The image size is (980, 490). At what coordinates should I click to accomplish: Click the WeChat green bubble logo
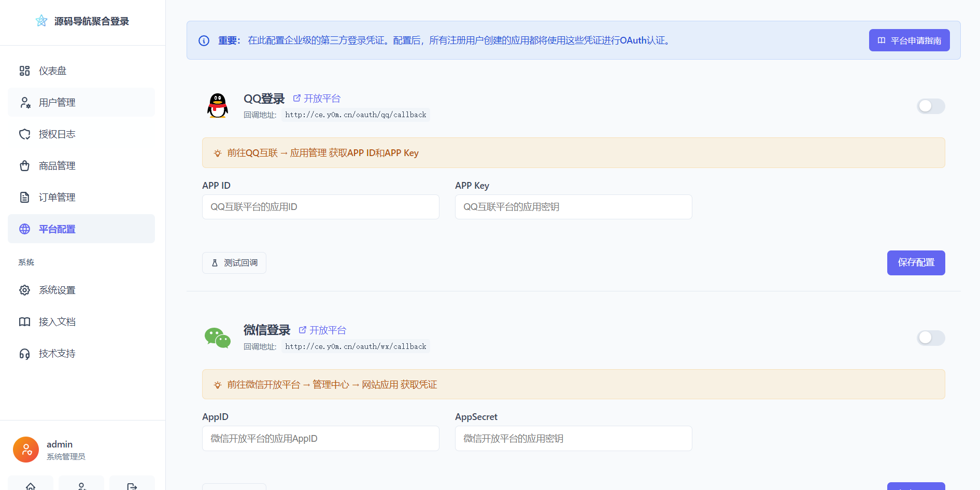[x=218, y=338]
